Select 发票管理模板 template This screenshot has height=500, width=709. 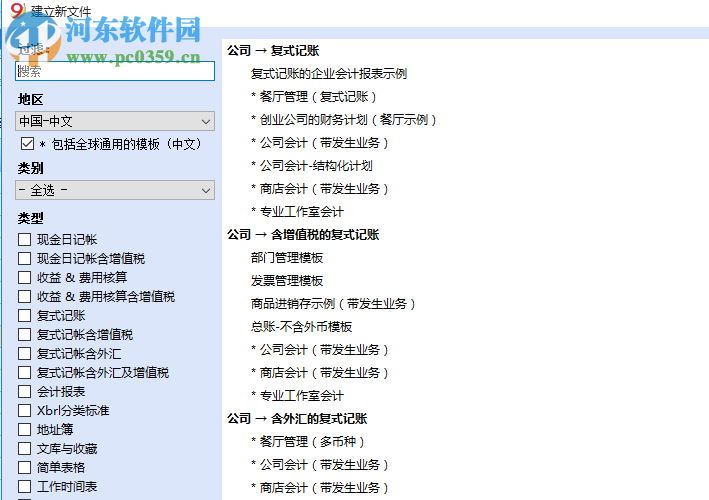click(287, 281)
